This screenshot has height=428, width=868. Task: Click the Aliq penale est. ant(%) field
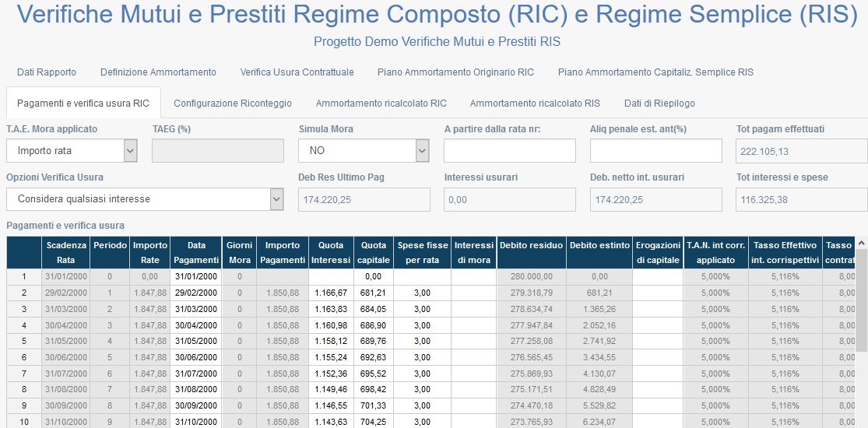pyautogui.click(x=655, y=150)
